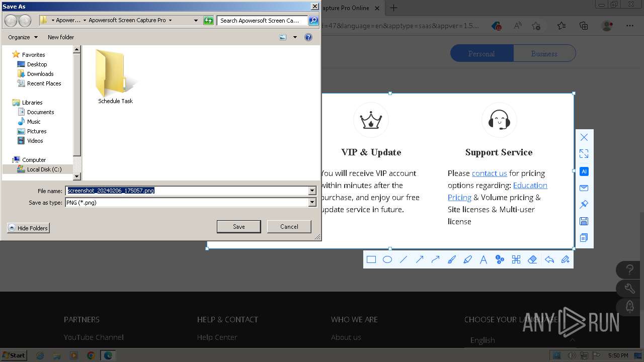Undo last annotation with back arrow

point(549,259)
